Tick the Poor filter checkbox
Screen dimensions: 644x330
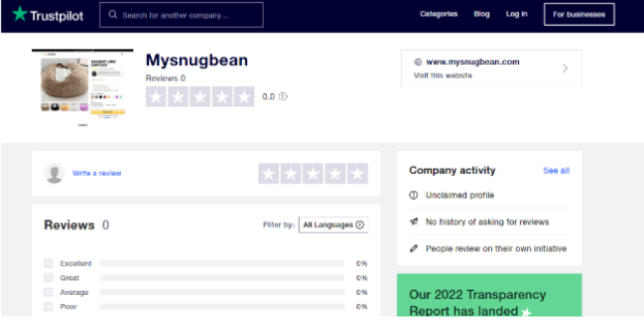pyautogui.click(x=49, y=306)
